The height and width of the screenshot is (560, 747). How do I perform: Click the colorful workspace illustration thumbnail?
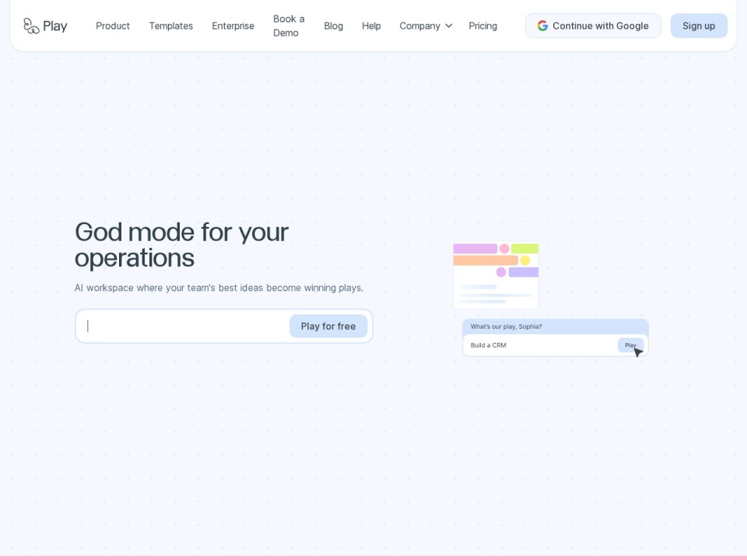[496, 275]
